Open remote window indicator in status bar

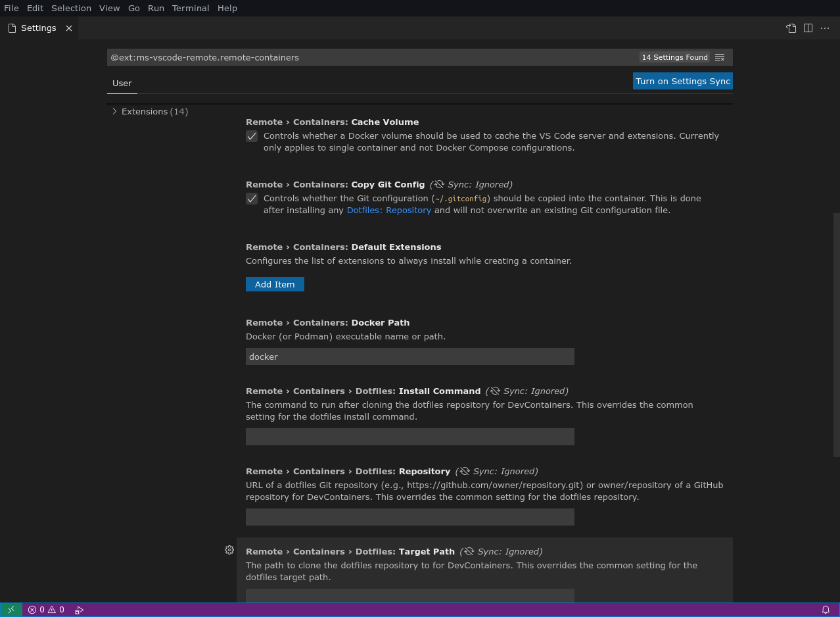tap(11, 610)
